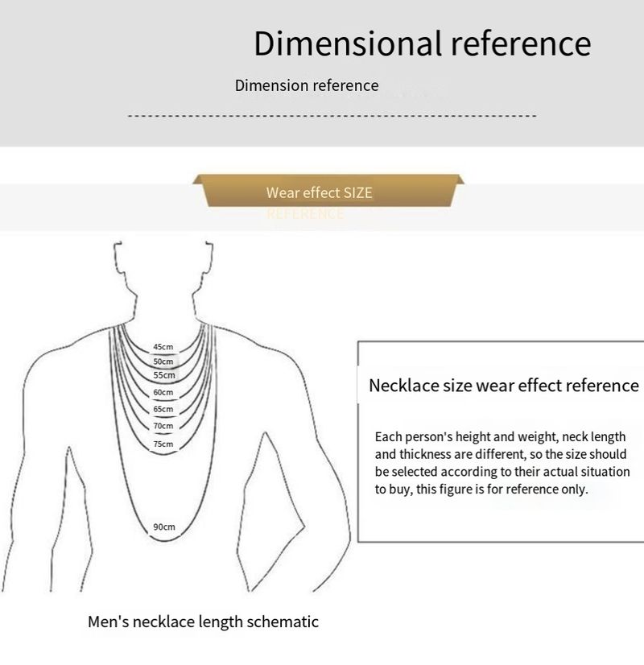
Task: Pick the 55cm necklace length label
Action: click(163, 375)
